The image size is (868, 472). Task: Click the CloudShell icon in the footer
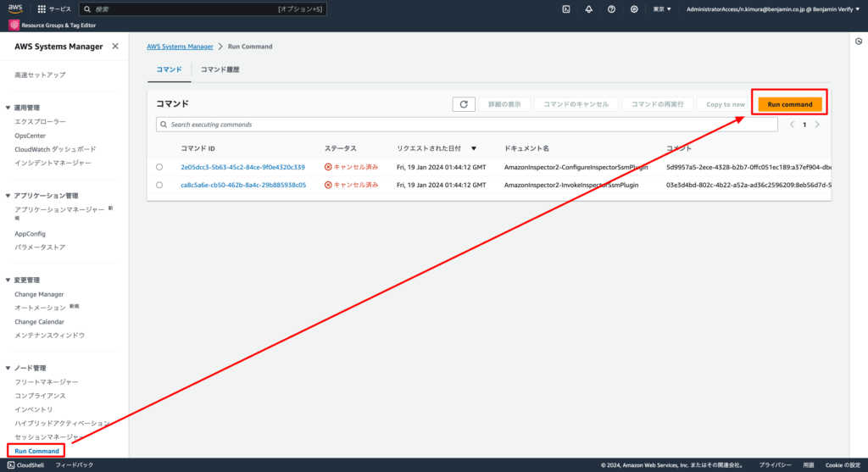[11, 465]
